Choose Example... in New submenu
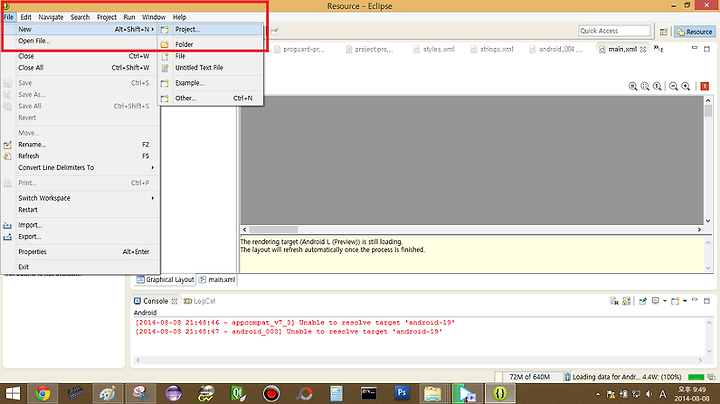The image size is (720, 404). 211,83
